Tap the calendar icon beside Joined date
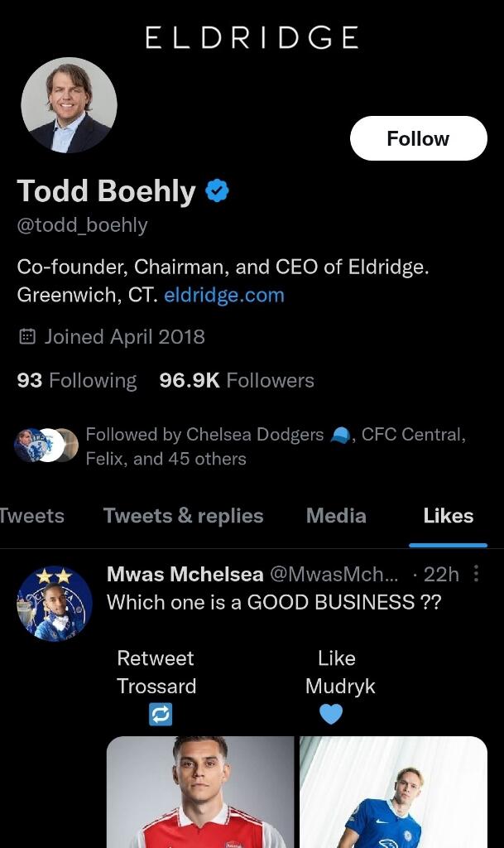This screenshot has height=848, width=504. click(27, 336)
